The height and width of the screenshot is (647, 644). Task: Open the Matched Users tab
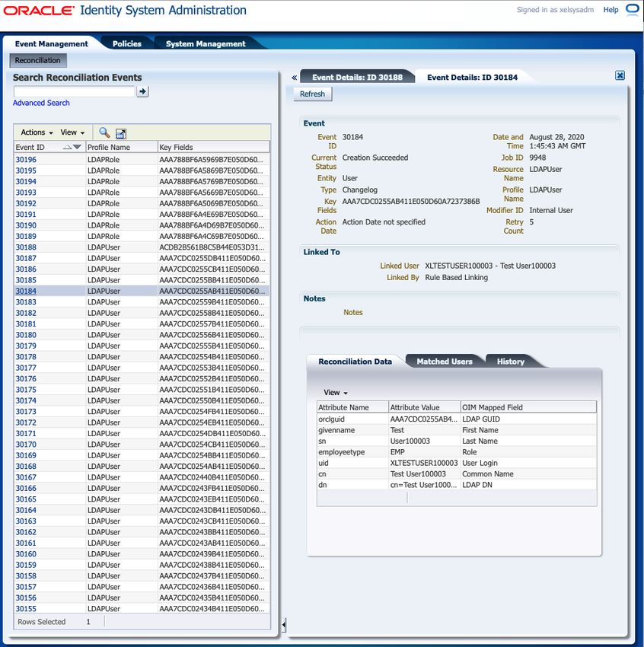(x=445, y=362)
